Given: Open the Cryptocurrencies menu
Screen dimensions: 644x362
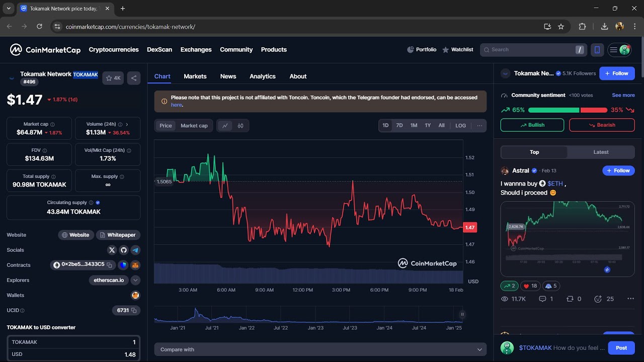Looking at the screenshot, I should pos(114,50).
